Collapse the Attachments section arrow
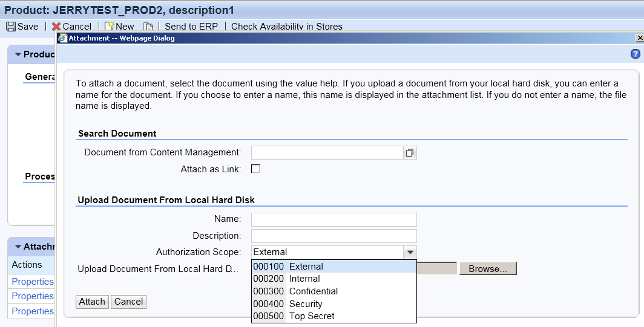Screen dimensions: 644x327 18,247
